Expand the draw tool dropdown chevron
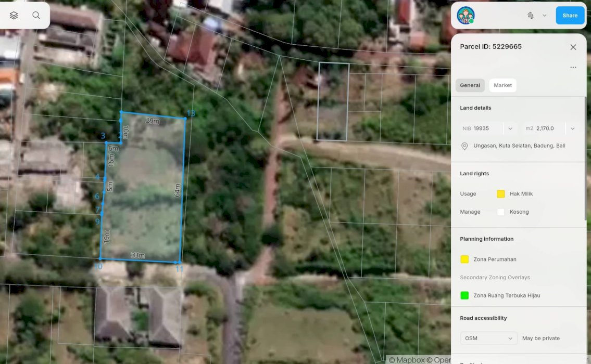Viewport: 591px width, 364px height. pyautogui.click(x=544, y=16)
